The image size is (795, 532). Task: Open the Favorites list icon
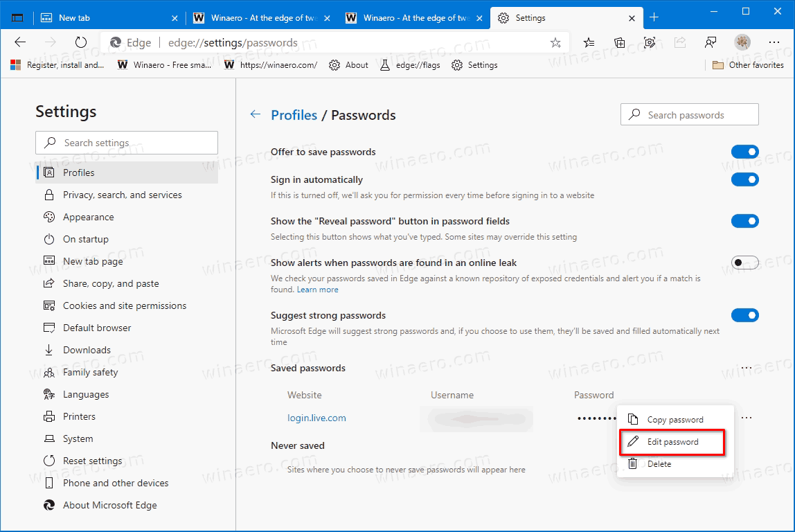pos(589,42)
